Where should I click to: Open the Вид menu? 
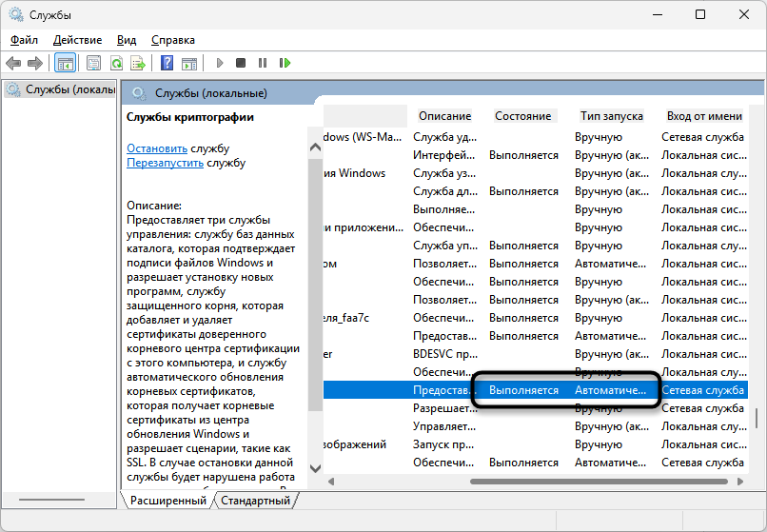point(127,40)
